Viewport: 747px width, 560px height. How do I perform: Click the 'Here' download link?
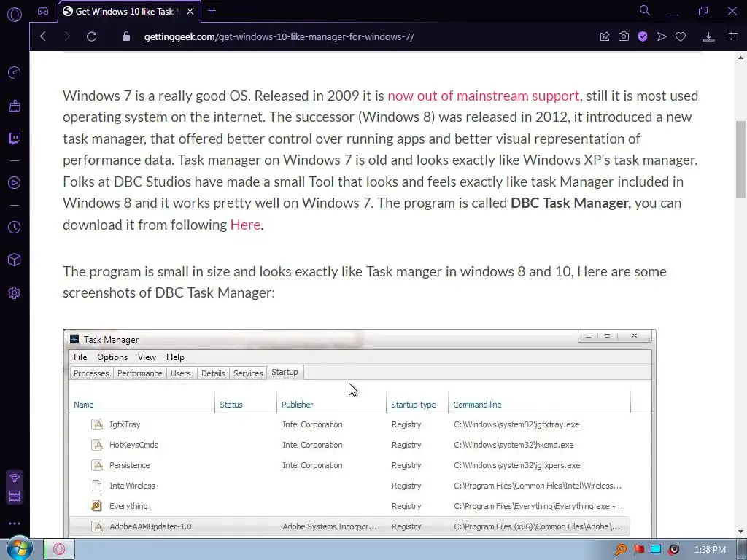tap(245, 225)
